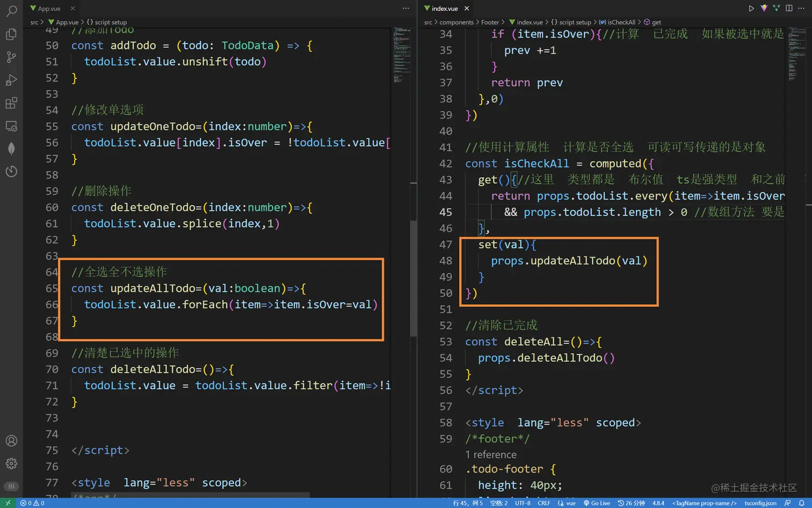Click 'isCheckAll' on line 42 of index.vue

[x=536, y=163]
